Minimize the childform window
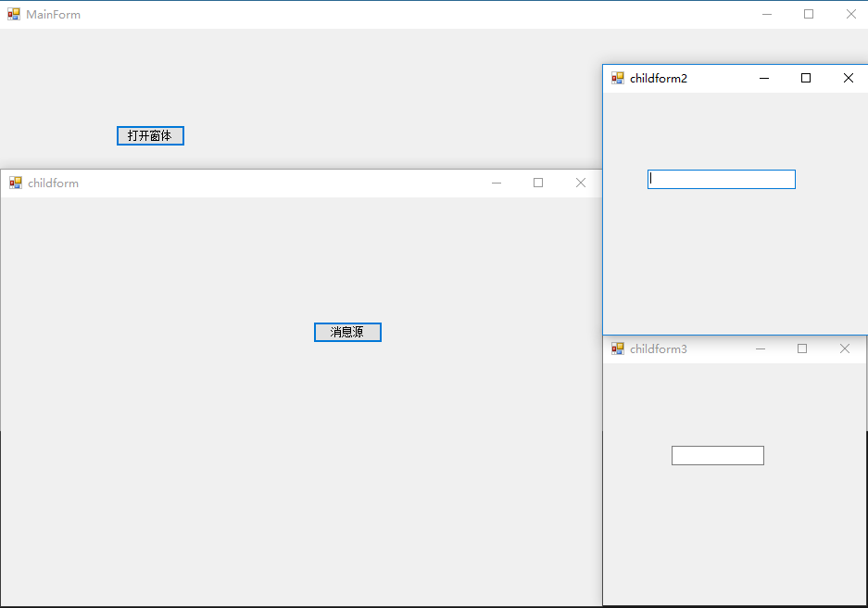The height and width of the screenshot is (608, 868). pos(497,183)
